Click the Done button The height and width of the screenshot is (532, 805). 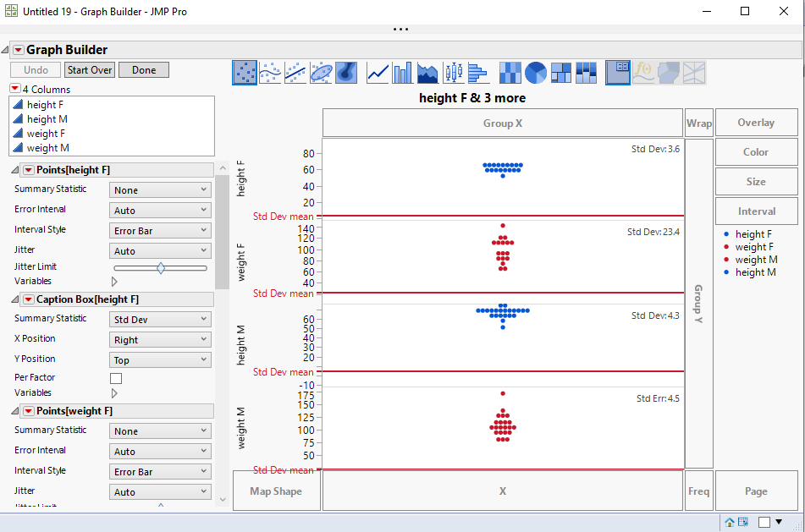coord(144,69)
